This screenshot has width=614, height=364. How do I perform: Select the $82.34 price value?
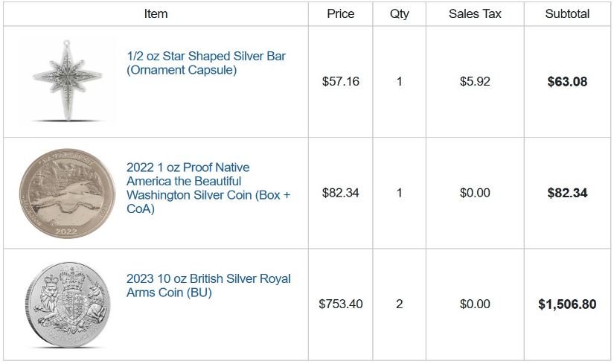point(341,193)
